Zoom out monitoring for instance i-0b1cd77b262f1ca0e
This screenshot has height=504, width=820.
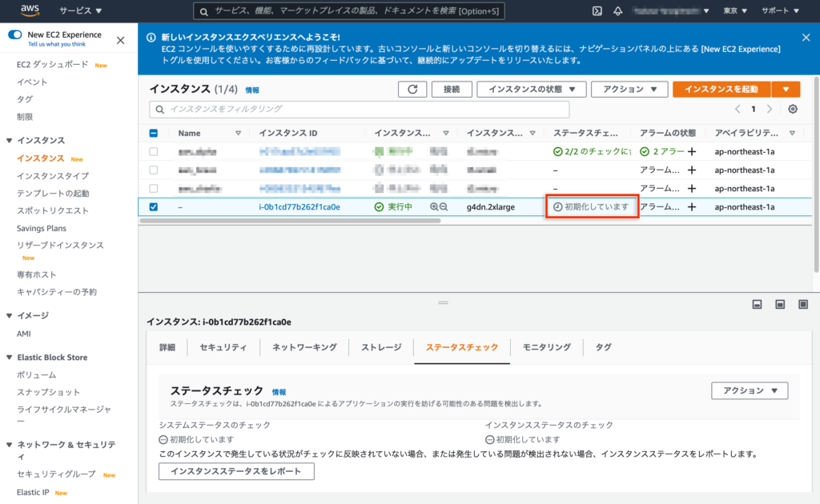click(444, 207)
